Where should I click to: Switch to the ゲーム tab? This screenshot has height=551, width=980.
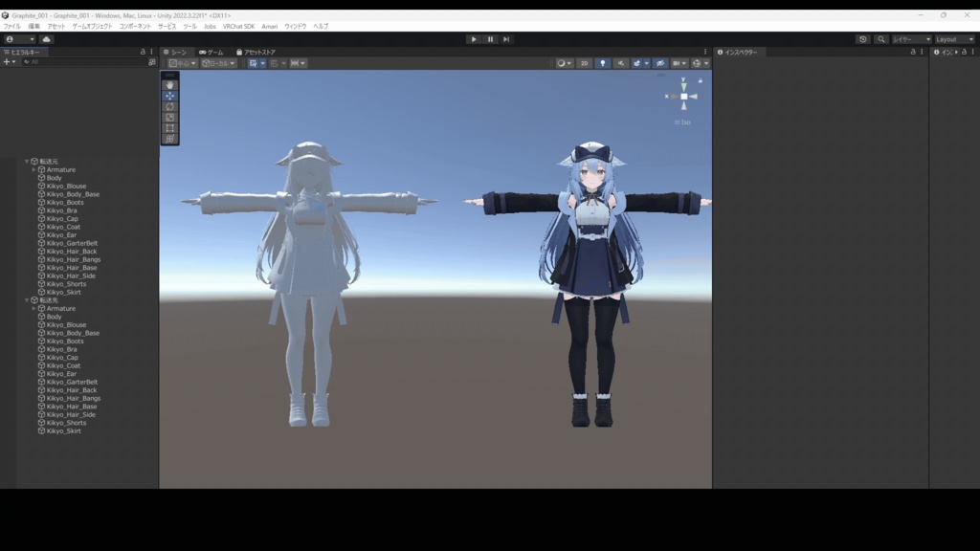click(x=212, y=53)
